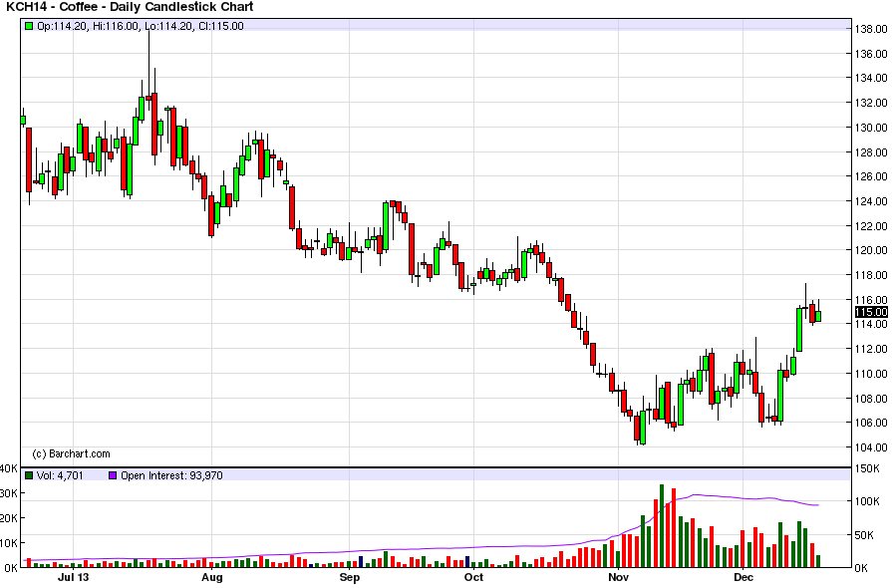Click the Sep date axis label
This screenshot has width=892, height=588.
tap(349, 578)
